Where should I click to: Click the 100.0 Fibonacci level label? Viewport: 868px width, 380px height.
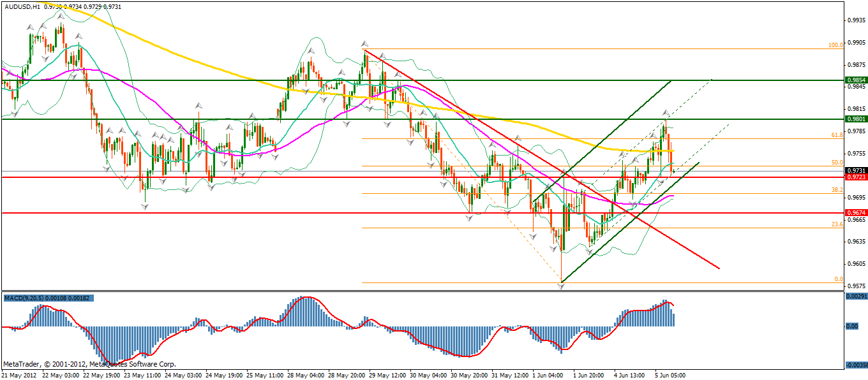835,45
